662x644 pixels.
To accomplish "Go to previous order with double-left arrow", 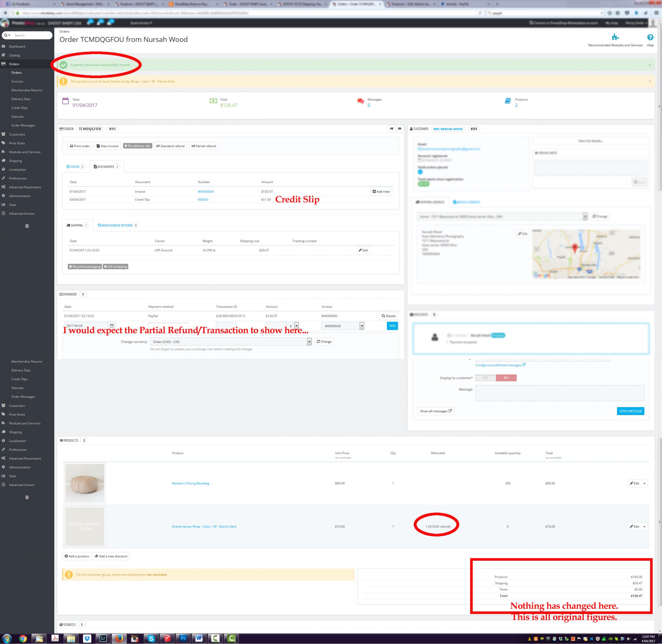I will point(391,129).
